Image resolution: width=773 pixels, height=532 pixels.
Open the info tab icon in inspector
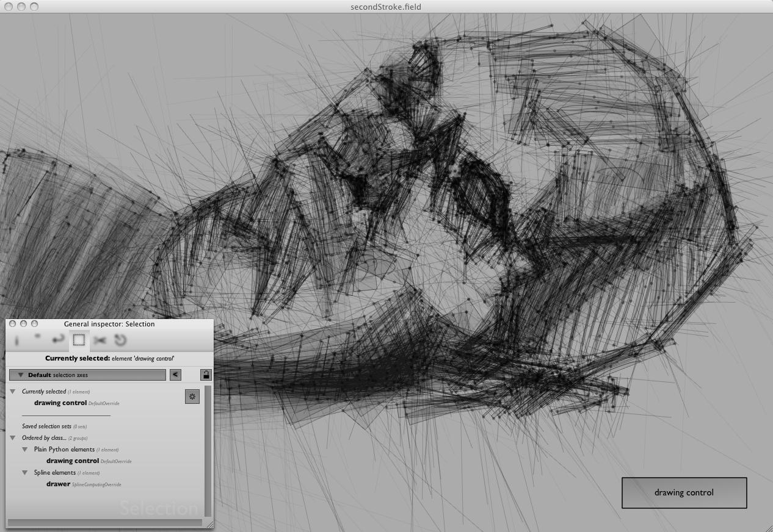16,340
